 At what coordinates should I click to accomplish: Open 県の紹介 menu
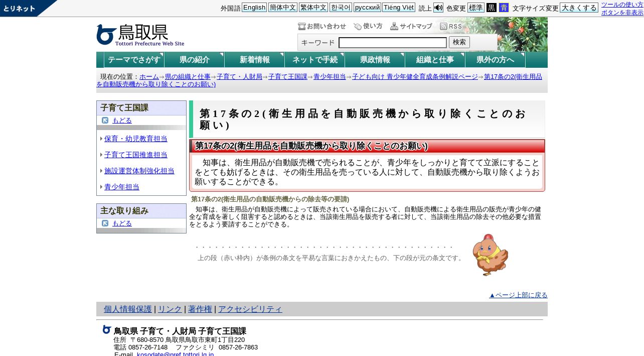194,60
